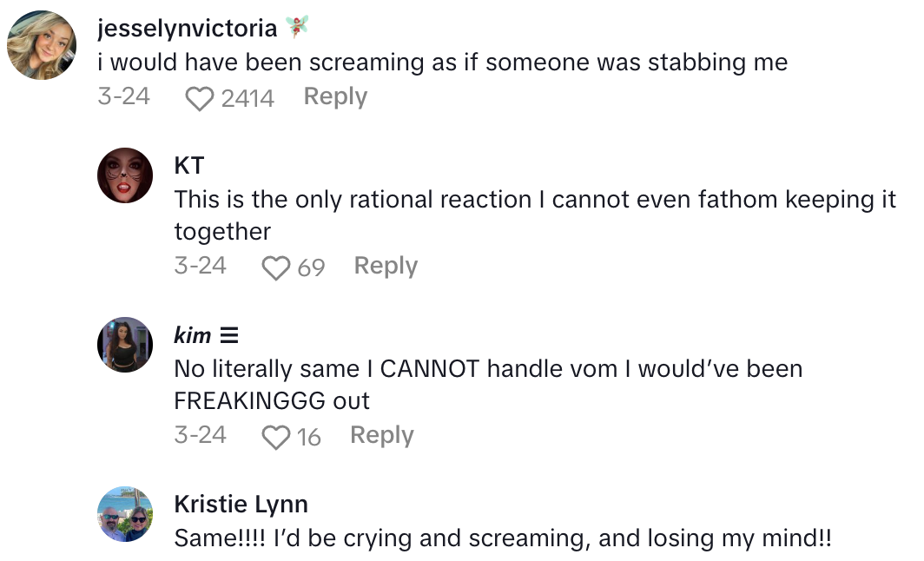Screen dimensions: 924x561
Task: Like jesselynvictoria's comment with the heart icon
Action: [x=200, y=98]
